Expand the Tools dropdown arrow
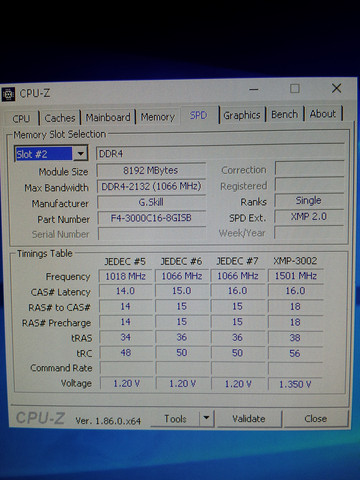 pyautogui.click(x=206, y=418)
